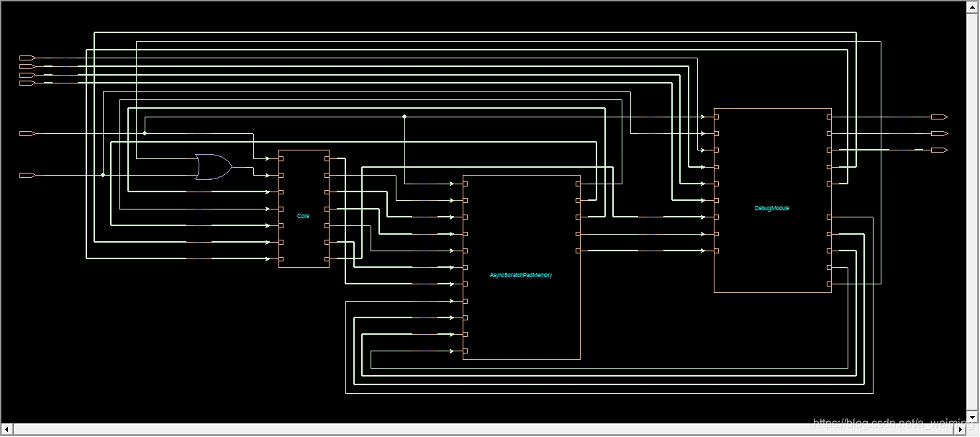Click the lone input port above the OR gate

coord(27,133)
